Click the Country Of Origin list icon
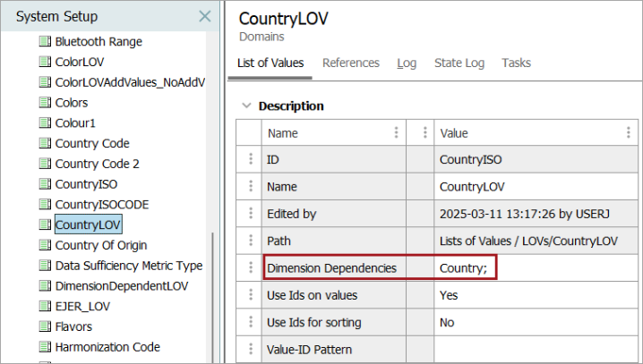Viewport: 643px width, 364px height. (x=45, y=245)
